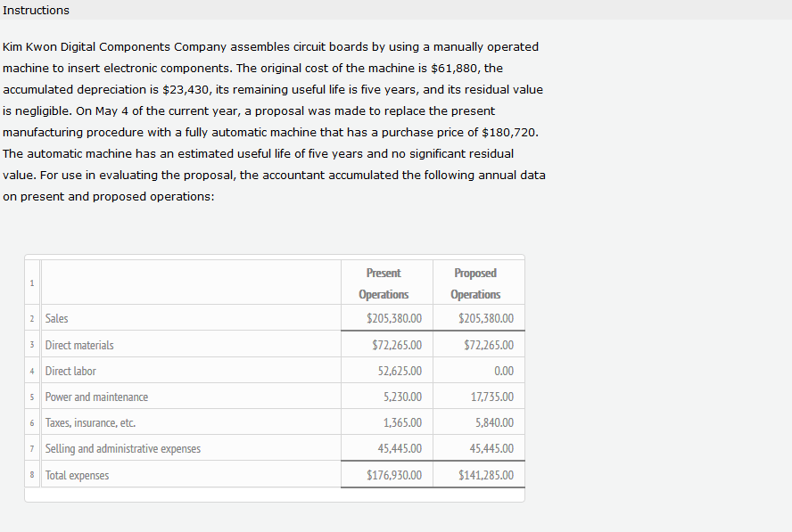The width and height of the screenshot is (792, 532).
Task: Select the 5,230.00 power and maintenance cell
Action: [x=387, y=397]
